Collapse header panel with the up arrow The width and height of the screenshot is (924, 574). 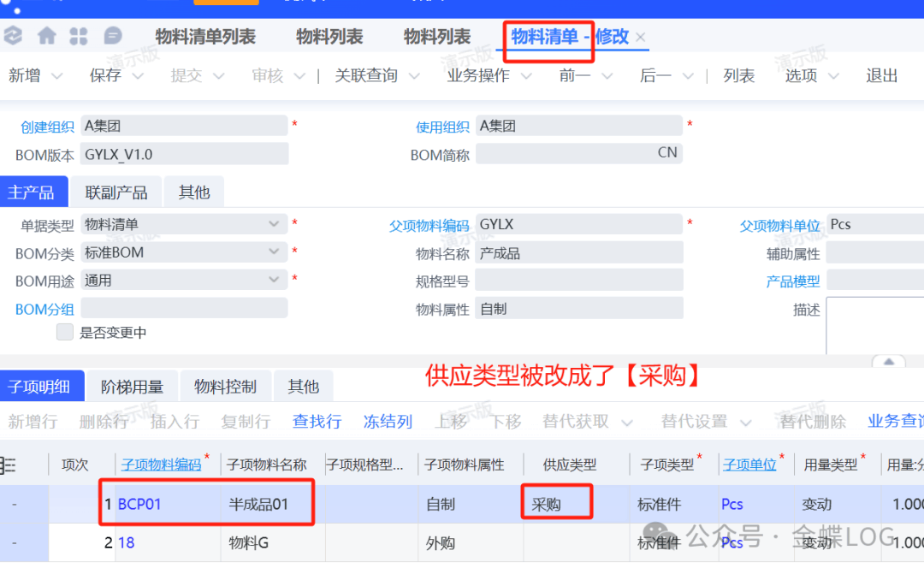coord(890,361)
